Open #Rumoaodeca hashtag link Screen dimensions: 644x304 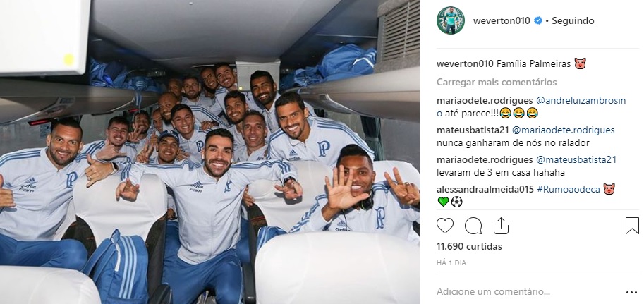click(x=569, y=190)
